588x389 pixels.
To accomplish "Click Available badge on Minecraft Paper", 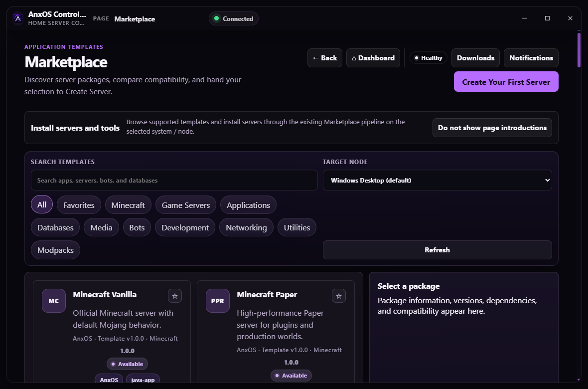I will pyautogui.click(x=291, y=376).
